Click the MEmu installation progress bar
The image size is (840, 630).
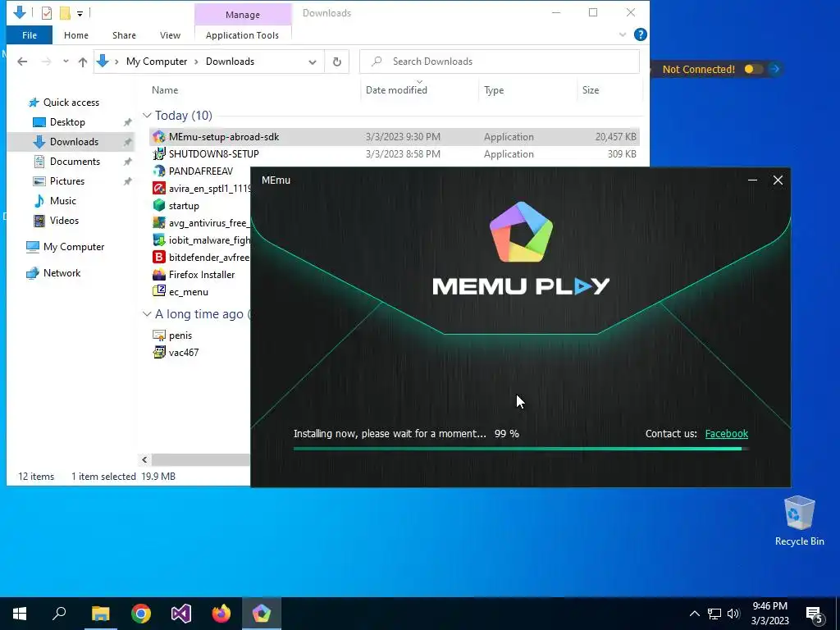[x=521, y=449]
